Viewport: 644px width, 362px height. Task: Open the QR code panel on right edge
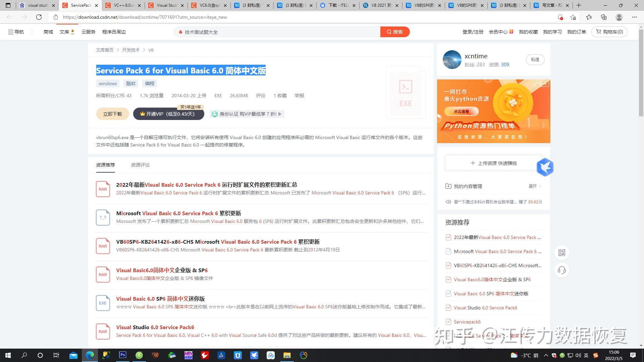click(x=562, y=253)
